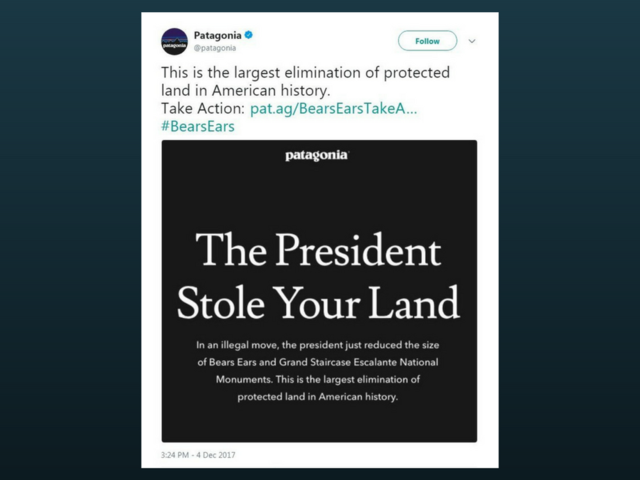Image resolution: width=640 pixels, height=480 pixels.
Task: Click the date 4 Dec 2017
Action: click(217, 455)
